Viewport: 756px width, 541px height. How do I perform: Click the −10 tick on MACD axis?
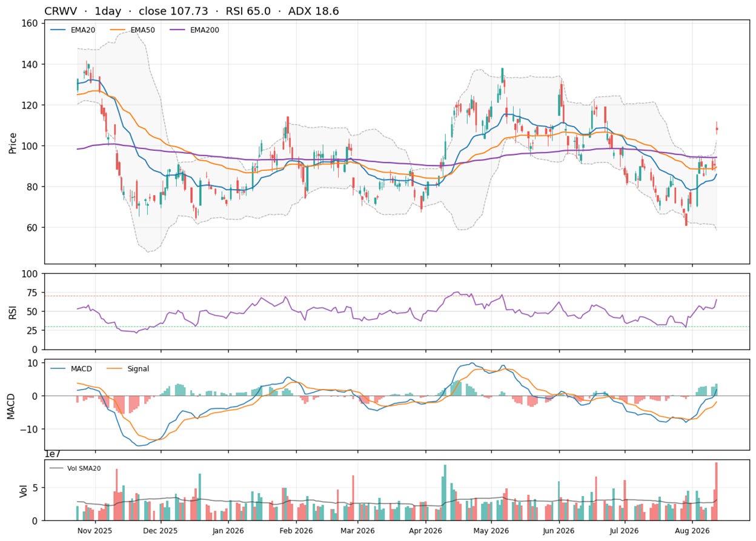coord(29,429)
